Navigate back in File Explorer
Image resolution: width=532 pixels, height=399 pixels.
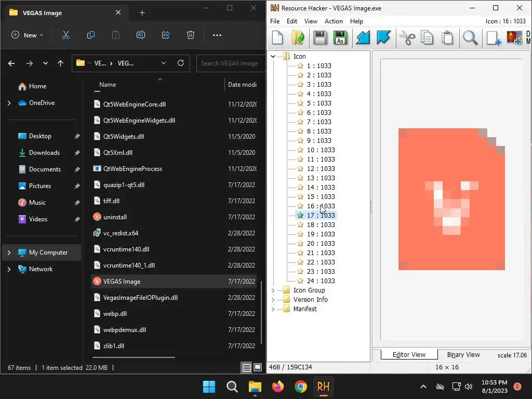click(11, 63)
